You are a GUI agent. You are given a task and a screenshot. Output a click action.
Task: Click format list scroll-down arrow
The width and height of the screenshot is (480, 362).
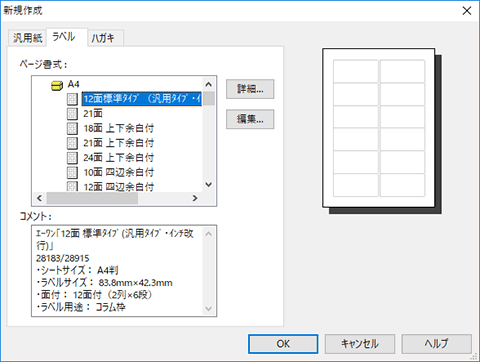(209, 184)
